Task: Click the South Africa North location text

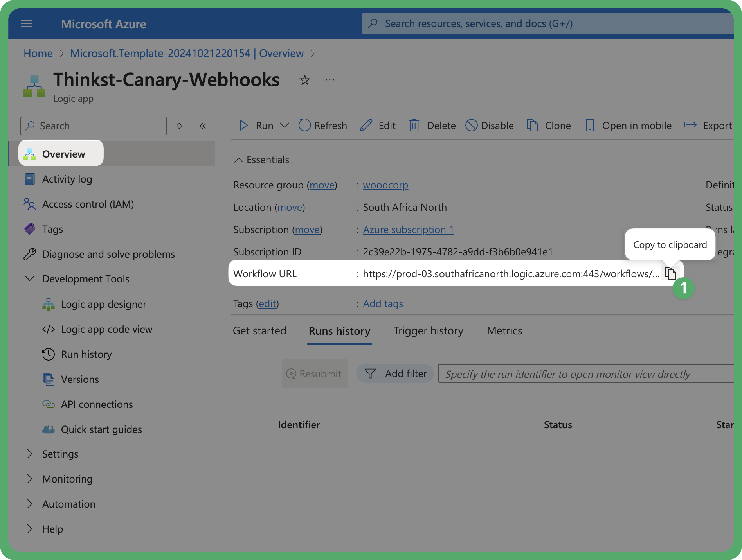Action: pos(405,207)
